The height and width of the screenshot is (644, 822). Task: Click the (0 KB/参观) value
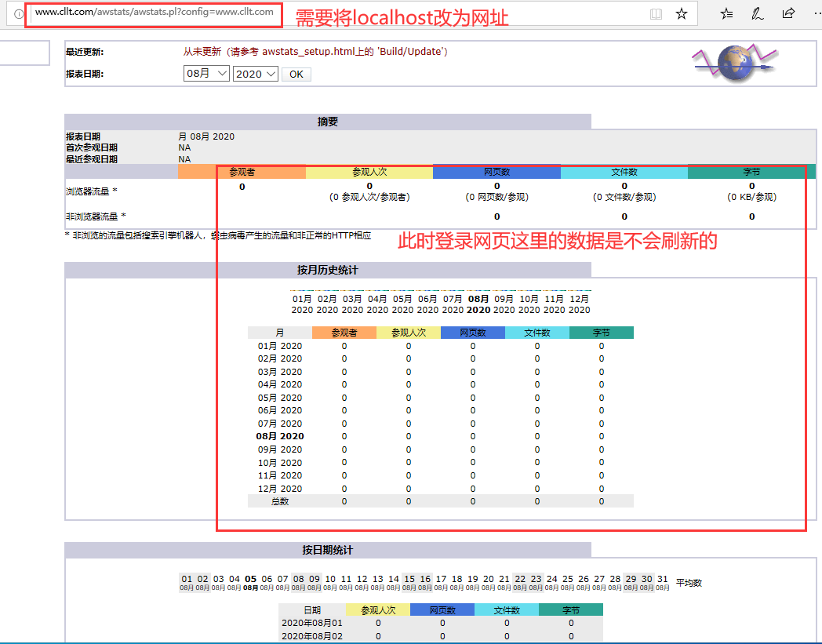751,197
